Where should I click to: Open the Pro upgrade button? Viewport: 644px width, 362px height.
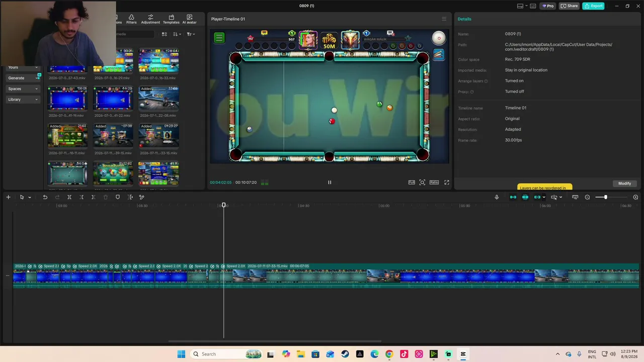click(x=548, y=6)
